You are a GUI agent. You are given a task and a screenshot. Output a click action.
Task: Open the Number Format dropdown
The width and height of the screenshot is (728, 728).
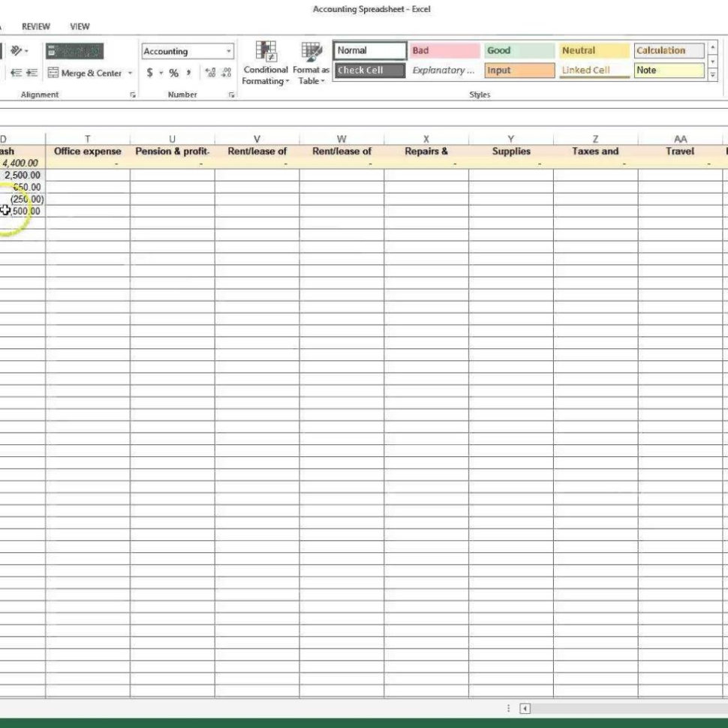[229, 51]
